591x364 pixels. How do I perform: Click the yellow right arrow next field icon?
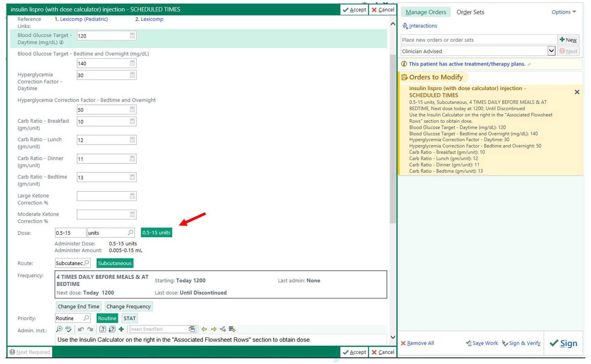(214, 329)
